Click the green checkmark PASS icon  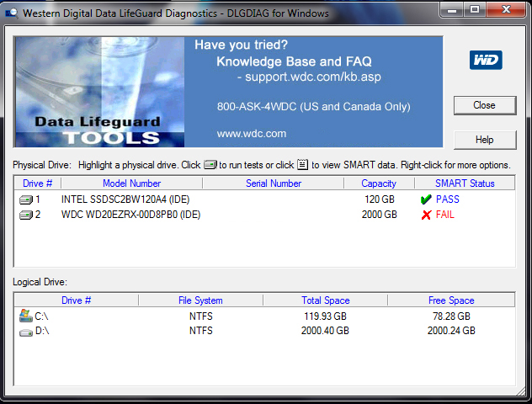point(426,199)
